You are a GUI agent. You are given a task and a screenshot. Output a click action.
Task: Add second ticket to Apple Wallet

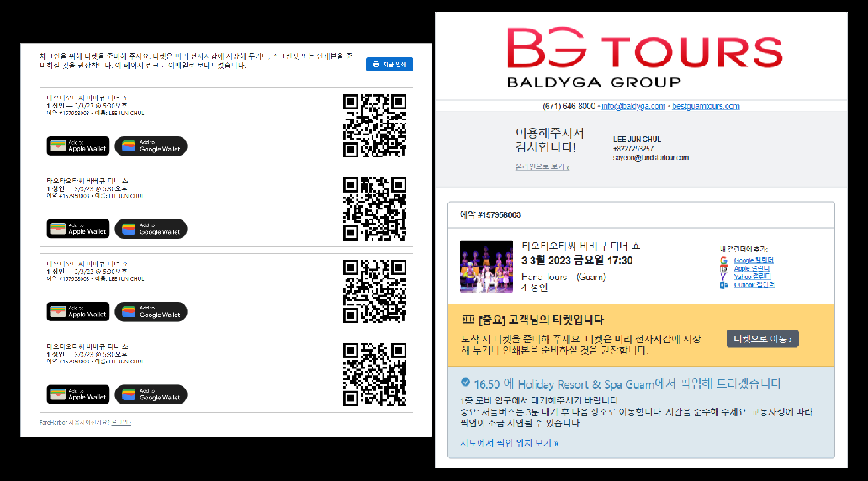(x=78, y=229)
